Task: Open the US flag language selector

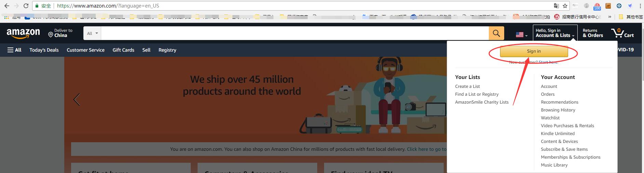Action: [x=522, y=35]
